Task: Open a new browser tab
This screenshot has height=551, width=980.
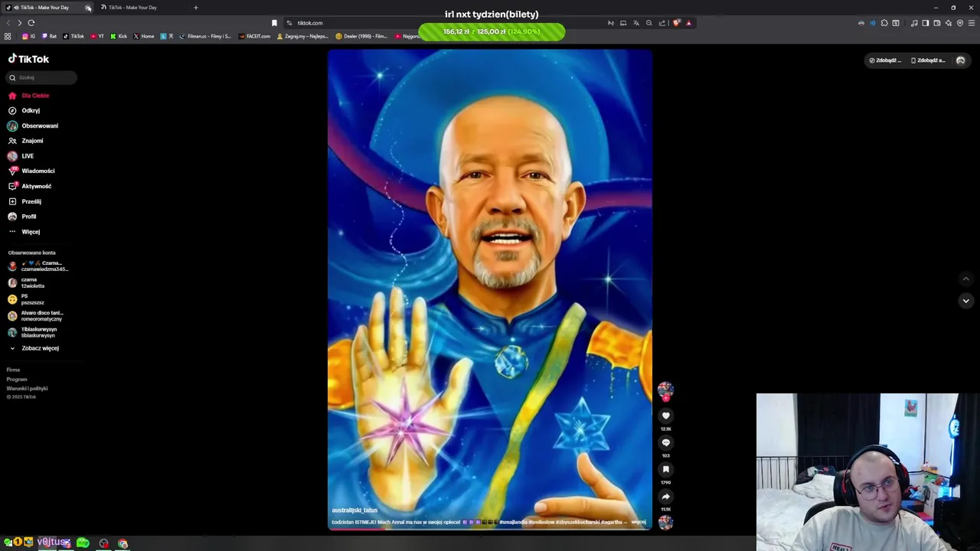Action: [x=195, y=8]
